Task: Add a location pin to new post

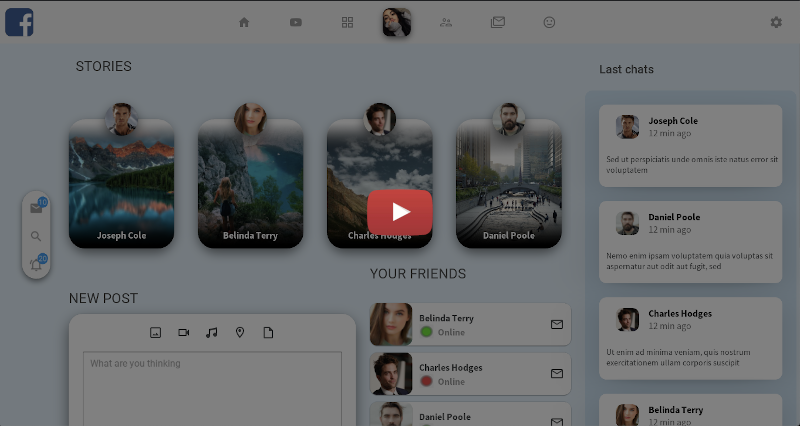Action: [240, 332]
